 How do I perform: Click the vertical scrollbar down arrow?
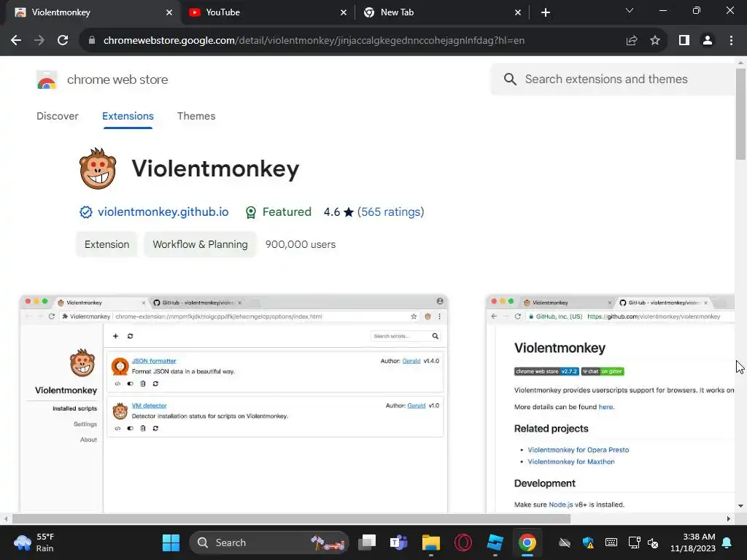tap(740, 506)
